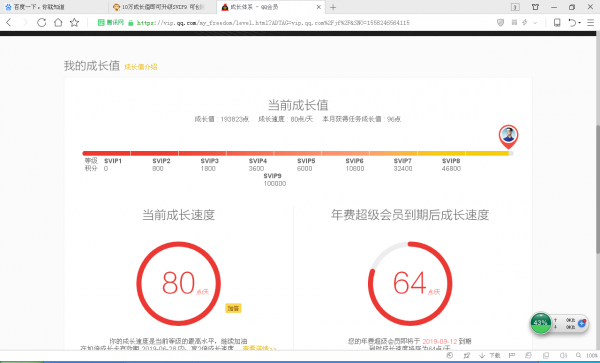Image resolution: width=600 pixels, height=363 pixels.
Task: Click the stacked-pages icon in the status bar
Action: tap(546, 356)
